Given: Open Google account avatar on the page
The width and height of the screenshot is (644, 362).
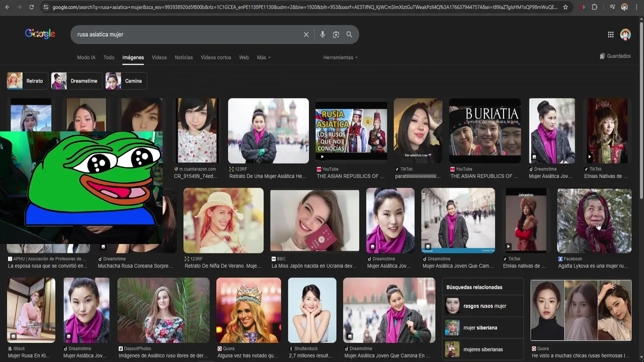Looking at the screenshot, I should click(625, 35).
